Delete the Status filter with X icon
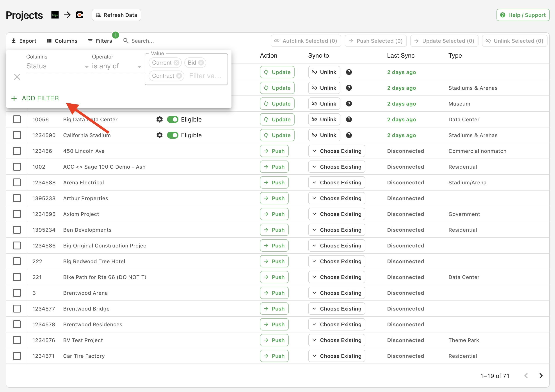Screen dimensions: 555x392 [x=17, y=77]
